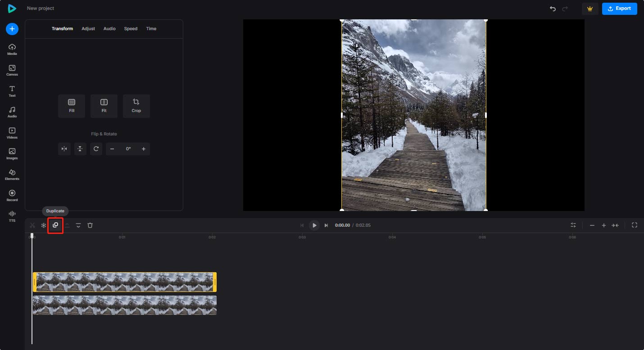The height and width of the screenshot is (350, 644).
Task: Flip the clip horizontally
Action: point(64,149)
